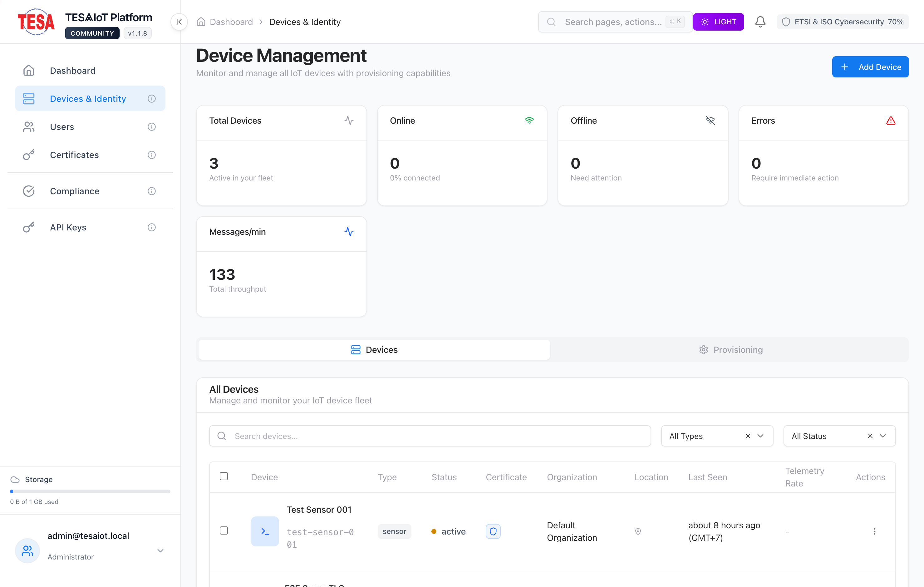924x587 pixels.
Task: Click the '0 B of 1 GB used' text
Action: point(34,502)
